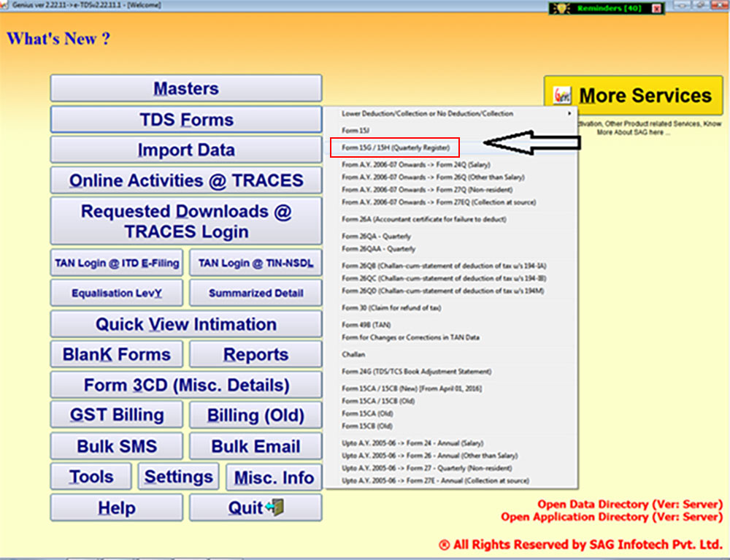Click the Equalisation LevY button
The image size is (730, 560).
coord(116,293)
